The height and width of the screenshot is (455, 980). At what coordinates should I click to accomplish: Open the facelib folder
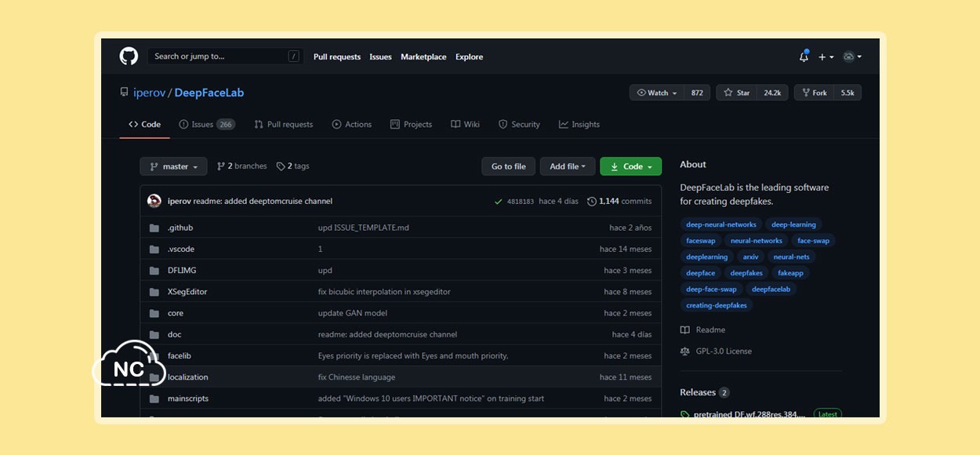(179, 355)
